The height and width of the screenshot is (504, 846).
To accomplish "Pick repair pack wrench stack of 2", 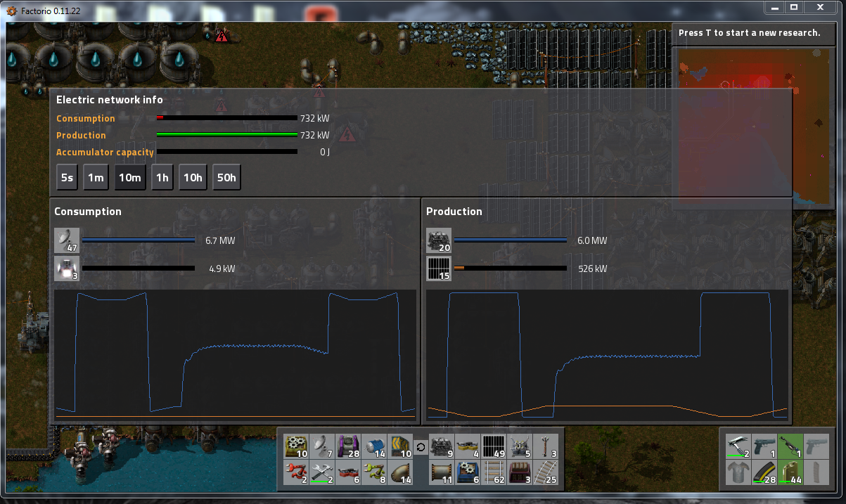I will 322,472.
